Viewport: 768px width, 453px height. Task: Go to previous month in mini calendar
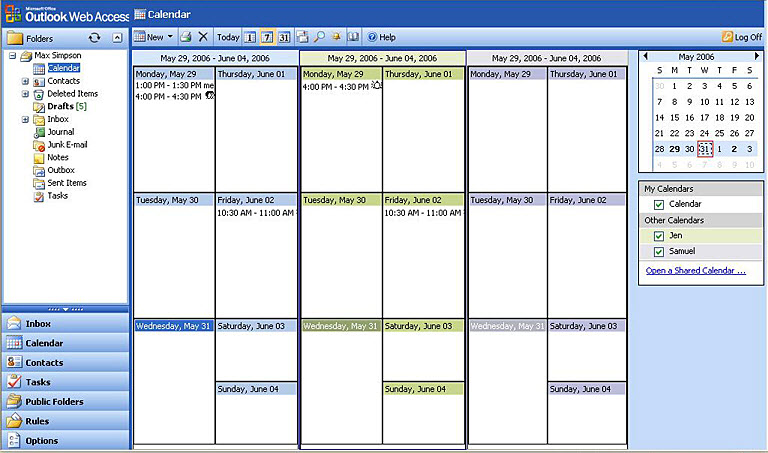(x=646, y=56)
